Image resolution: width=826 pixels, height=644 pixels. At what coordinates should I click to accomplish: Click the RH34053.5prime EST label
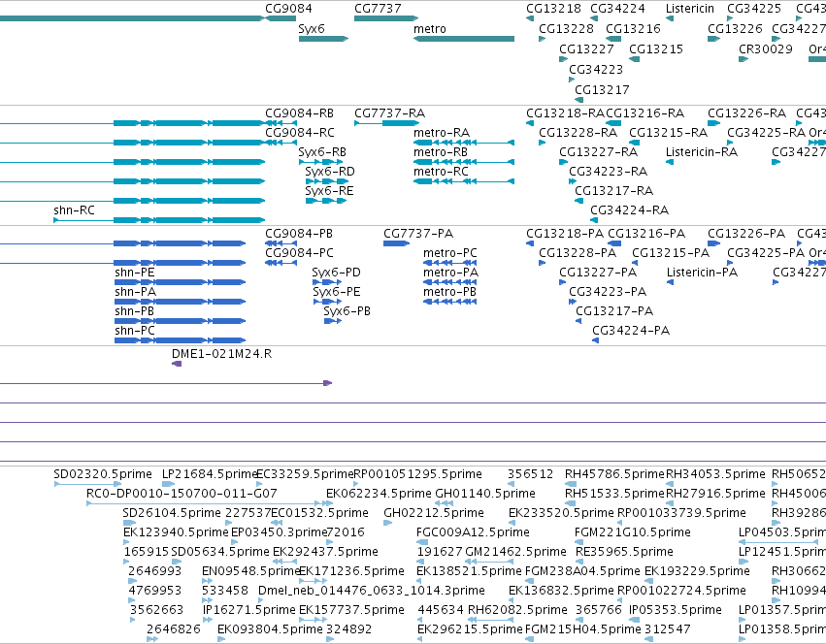715,474
